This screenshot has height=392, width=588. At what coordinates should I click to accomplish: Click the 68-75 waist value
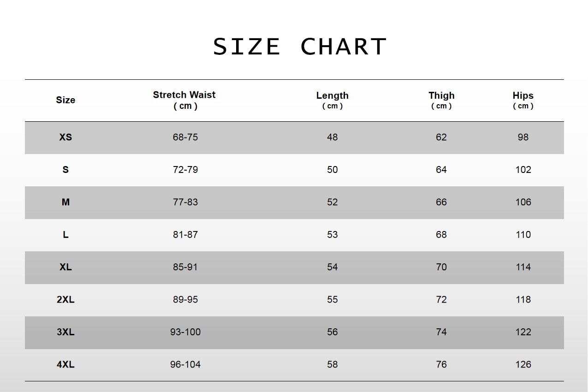coord(185,137)
